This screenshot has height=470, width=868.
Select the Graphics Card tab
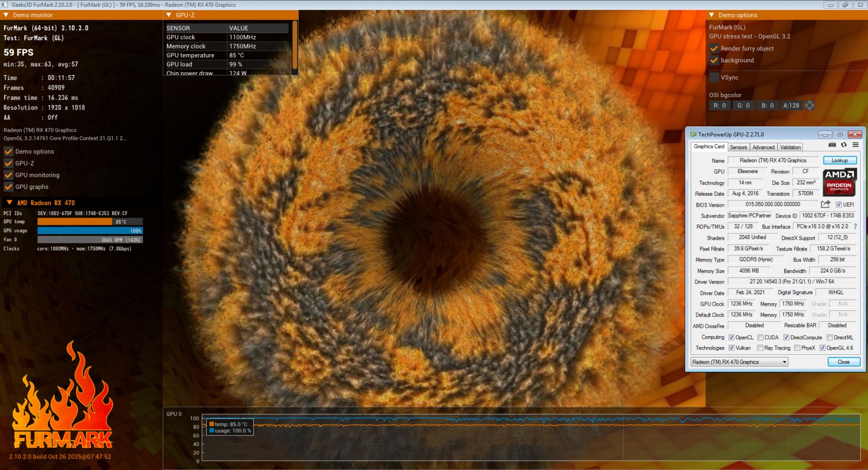(x=709, y=147)
